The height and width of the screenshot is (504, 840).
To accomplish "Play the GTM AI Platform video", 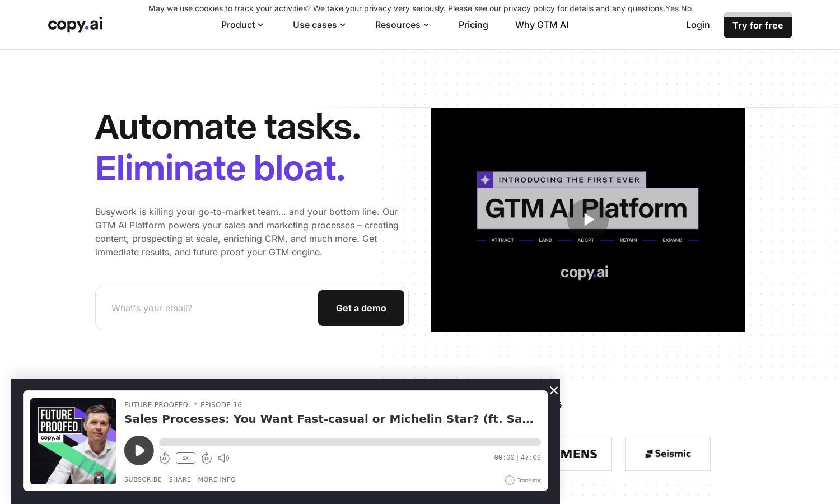I will 588,220.
